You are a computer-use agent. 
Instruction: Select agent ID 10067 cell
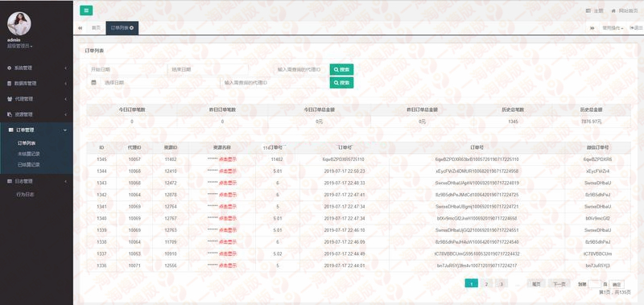click(134, 159)
